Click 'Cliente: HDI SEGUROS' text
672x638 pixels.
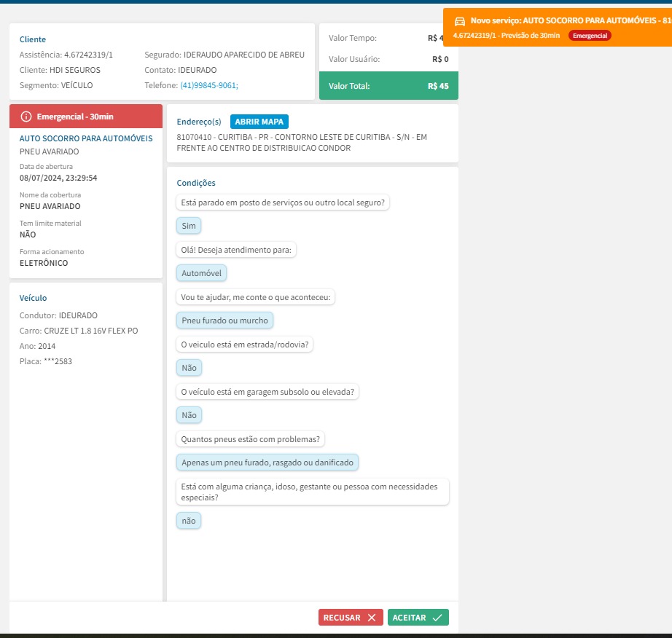(60, 70)
